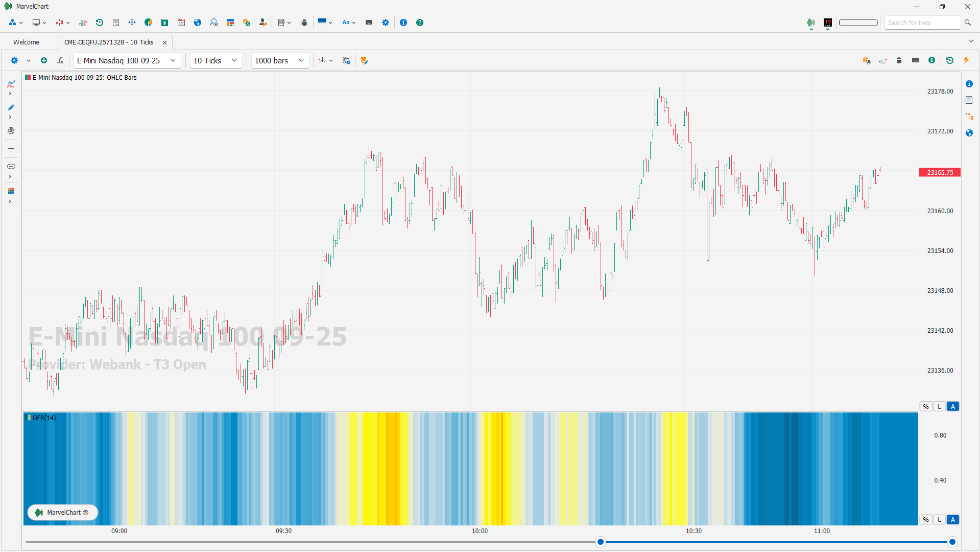Viewport: 980px width, 552px height.
Task: Open the network workspace dropdown in main toolbar
Action: pos(16,22)
